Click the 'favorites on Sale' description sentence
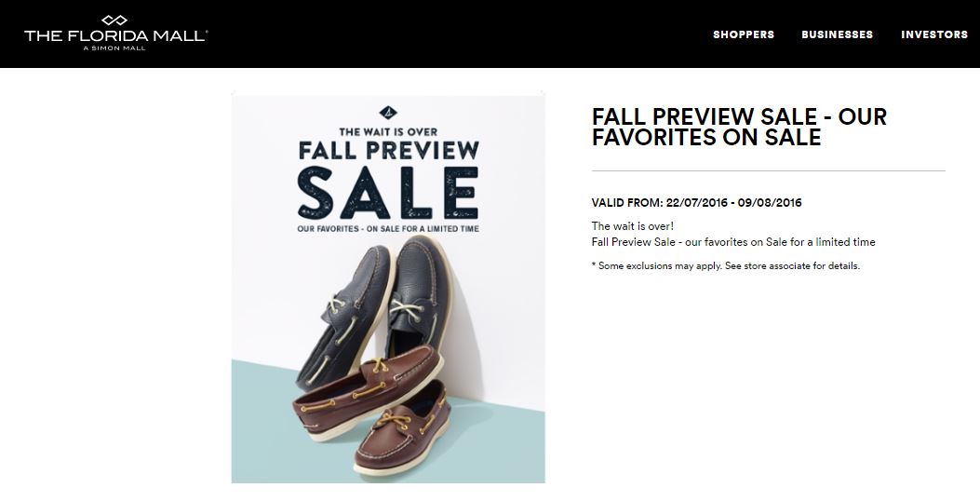980x501 pixels. coord(733,242)
